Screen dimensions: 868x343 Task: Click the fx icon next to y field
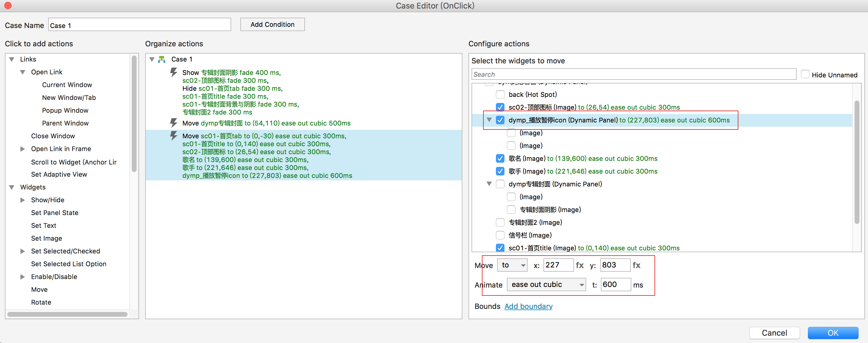tap(637, 265)
